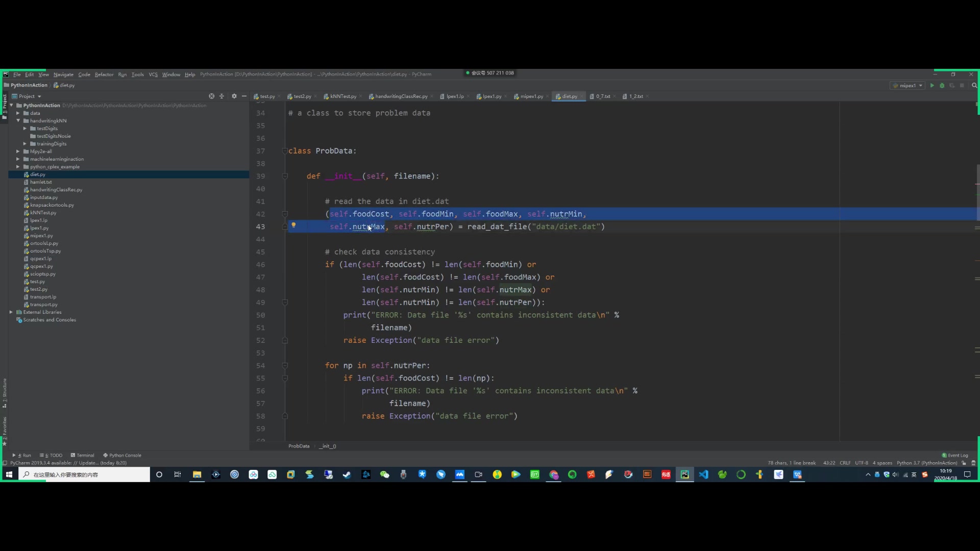Open WeChat from the taskbar
This screenshot has width=980, height=551.
385,474
